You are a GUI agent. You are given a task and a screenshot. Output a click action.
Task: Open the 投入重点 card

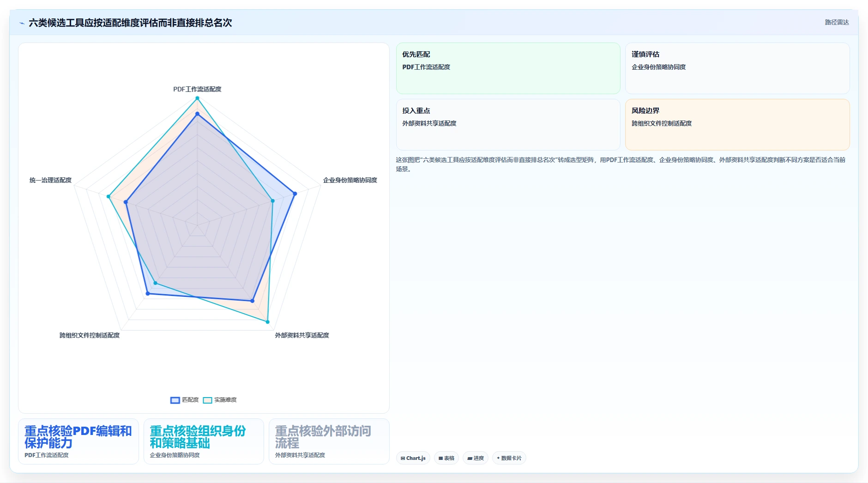(x=508, y=125)
